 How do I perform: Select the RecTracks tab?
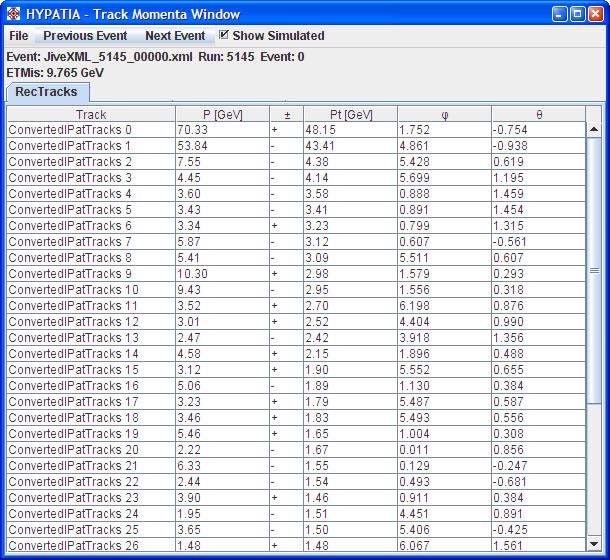tap(46, 92)
